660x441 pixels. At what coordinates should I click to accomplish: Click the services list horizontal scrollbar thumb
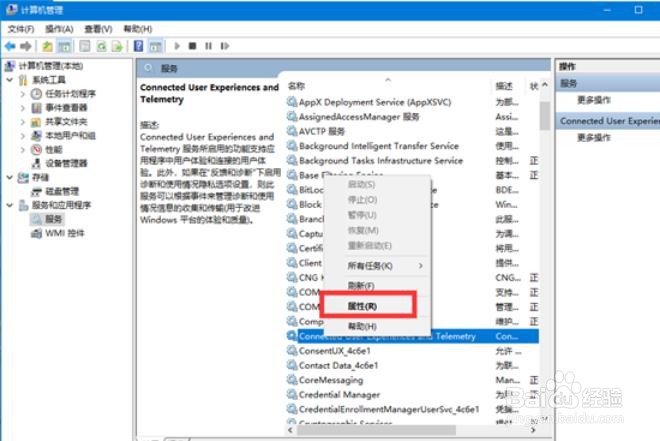[x=377, y=430]
